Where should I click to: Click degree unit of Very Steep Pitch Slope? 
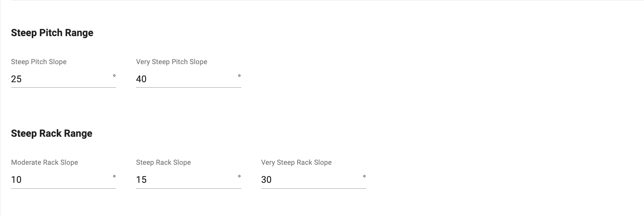pyautogui.click(x=239, y=76)
